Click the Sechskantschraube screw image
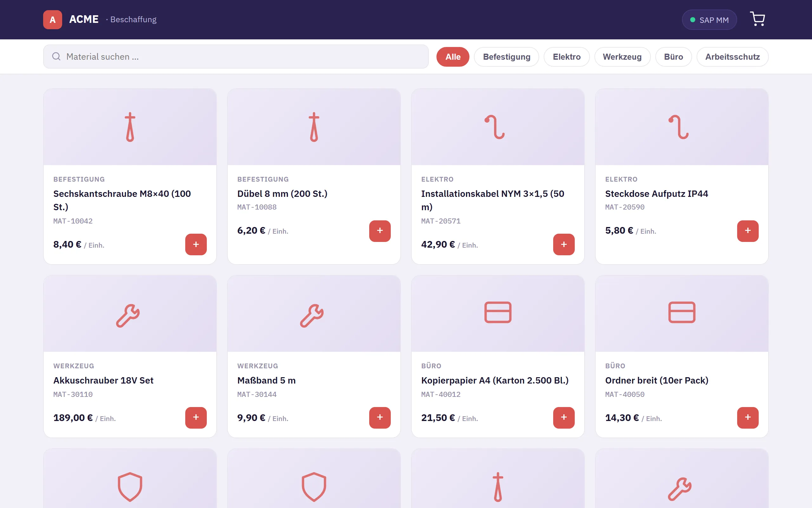The width and height of the screenshot is (812, 508). click(x=130, y=127)
